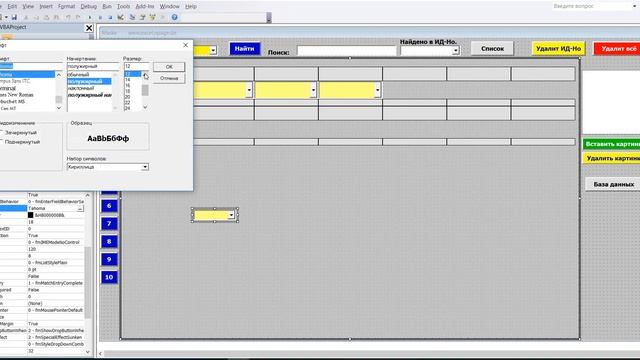Open first yellow combo dropdown in form row
The width and height of the screenshot is (640, 360).
pyautogui.click(x=249, y=90)
